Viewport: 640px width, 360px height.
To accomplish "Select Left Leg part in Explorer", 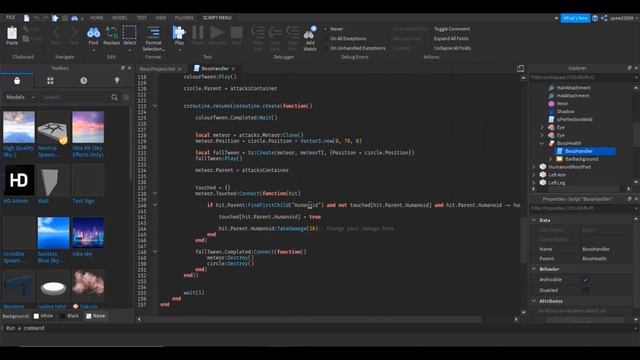I will pyautogui.click(x=557, y=182).
